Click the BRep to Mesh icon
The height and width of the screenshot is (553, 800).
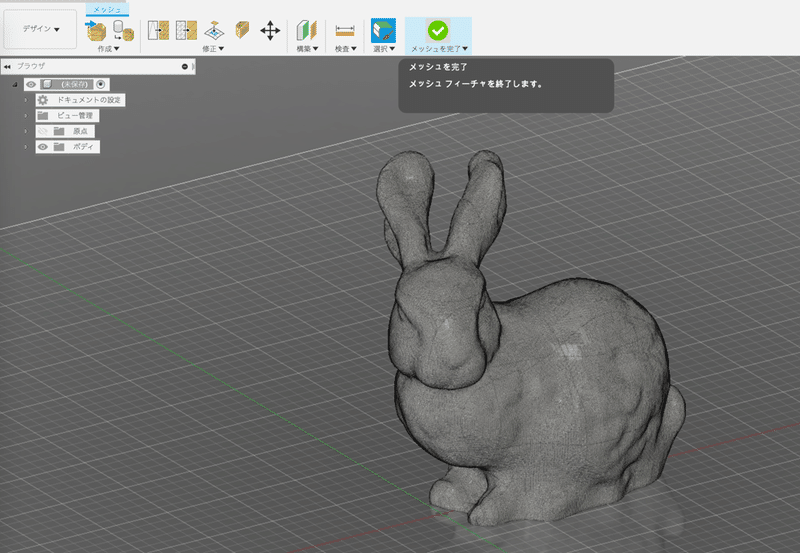[x=123, y=31]
